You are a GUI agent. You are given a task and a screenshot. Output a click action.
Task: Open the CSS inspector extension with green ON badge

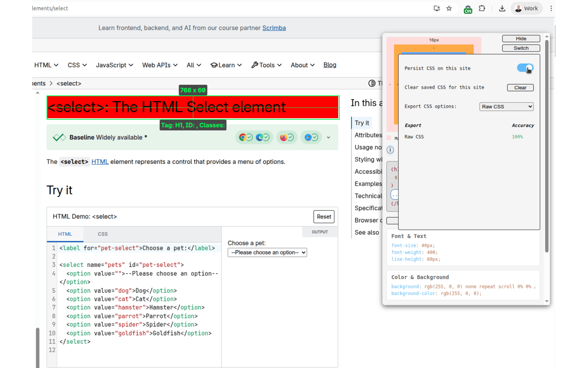point(468,8)
